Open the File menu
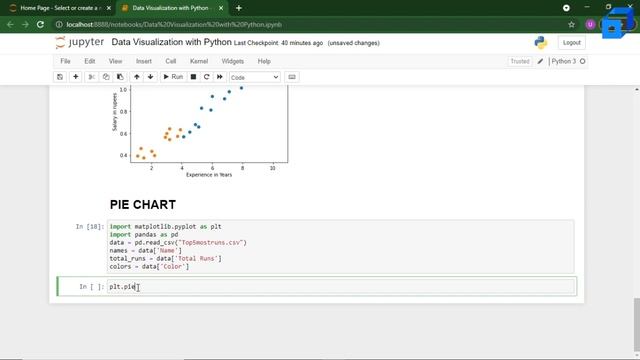 (65, 61)
